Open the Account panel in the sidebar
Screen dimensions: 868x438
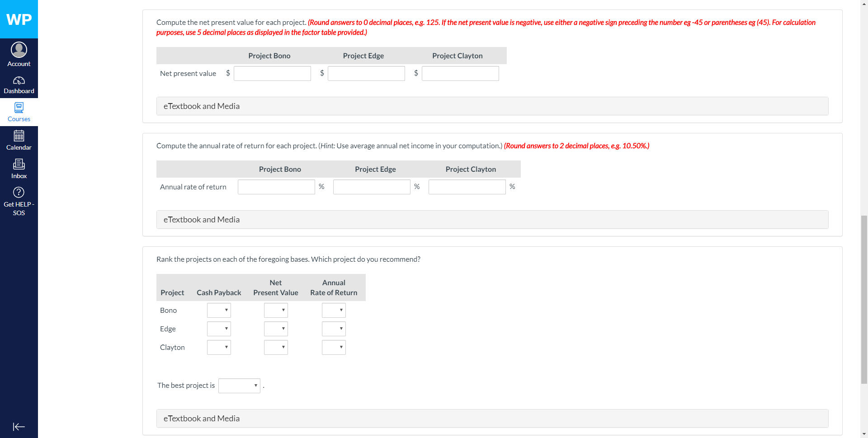(x=19, y=53)
